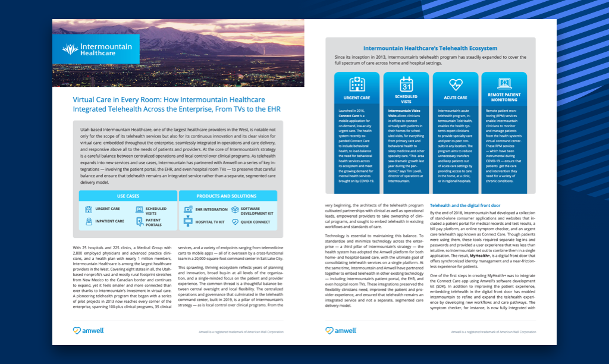Screen dimensions: 609x364
Task: Click the monitor icon on Remote Patient Monitoring card
Action: click(503, 83)
